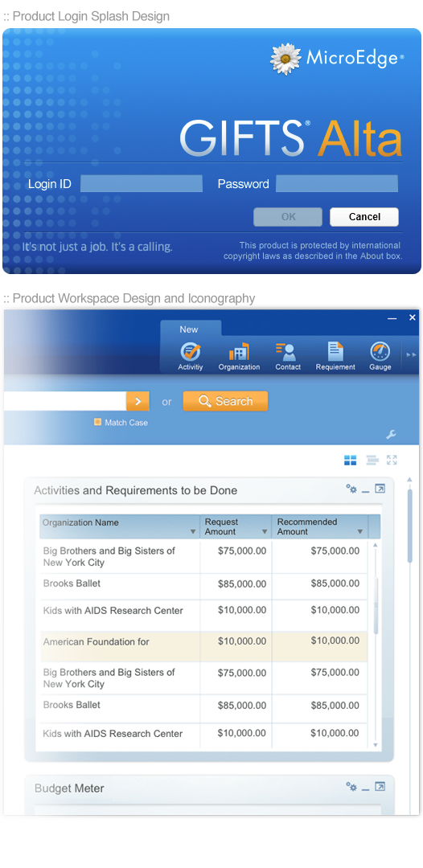Click the MicroEdge daisy logo
Screen dimensions: 423x868
tap(285, 59)
